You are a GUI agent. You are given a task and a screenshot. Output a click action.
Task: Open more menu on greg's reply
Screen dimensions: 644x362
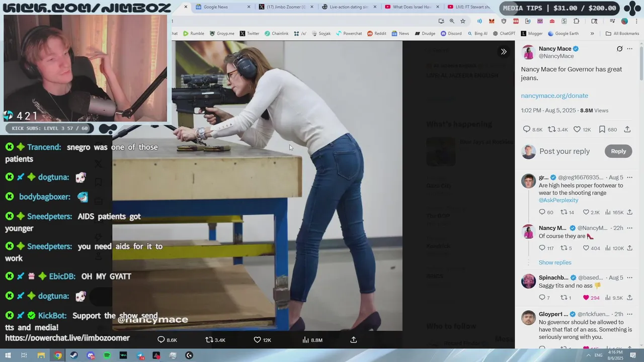click(x=629, y=177)
